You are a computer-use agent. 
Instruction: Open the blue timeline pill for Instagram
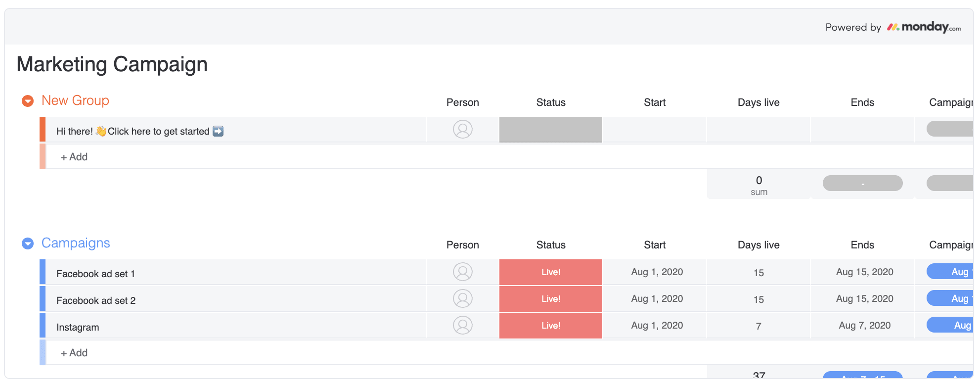(x=950, y=325)
